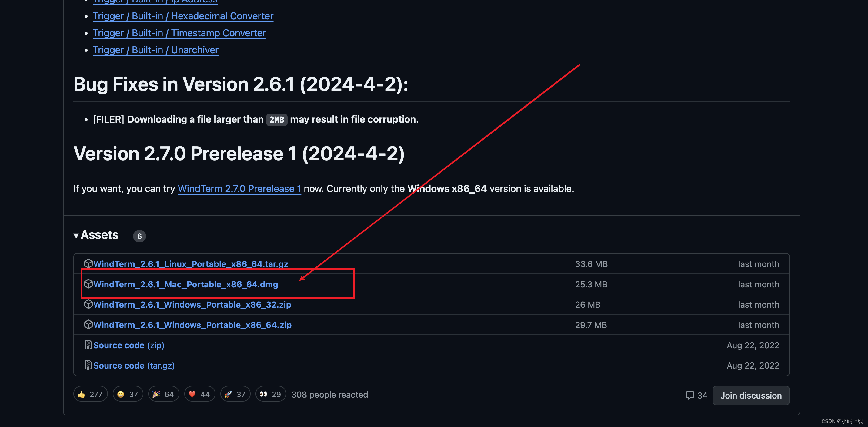Click the Version 2.7.0 Prerelease 1 heading
The width and height of the screenshot is (868, 427).
239,154
